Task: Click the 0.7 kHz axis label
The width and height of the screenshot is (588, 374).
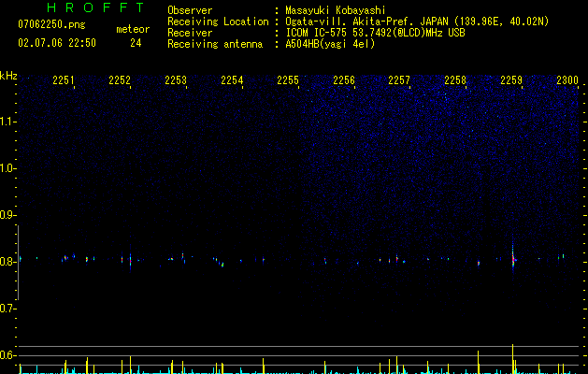Action: 7,309
